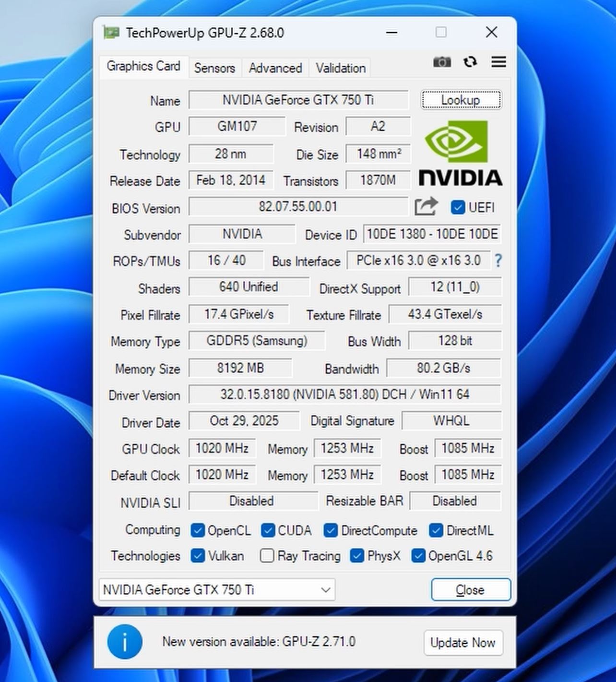Toggle the OpenCL checkbox

tap(198, 530)
